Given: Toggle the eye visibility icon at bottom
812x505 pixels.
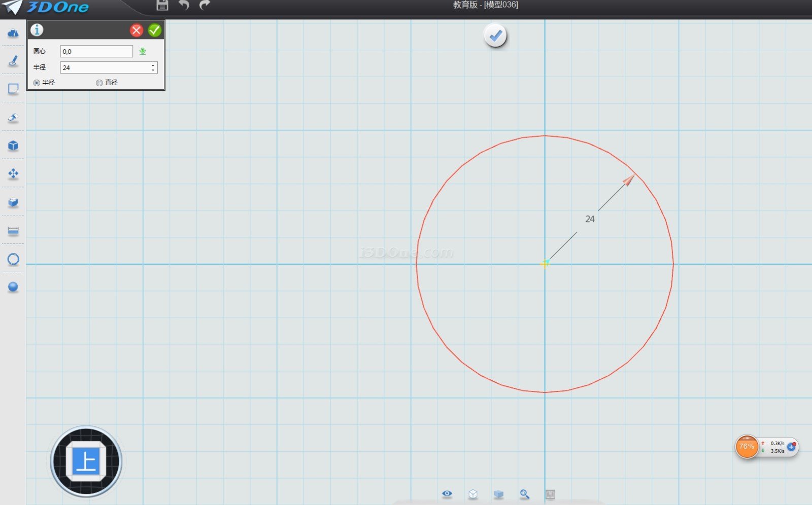Looking at the screenshot, I should [447, 494].
